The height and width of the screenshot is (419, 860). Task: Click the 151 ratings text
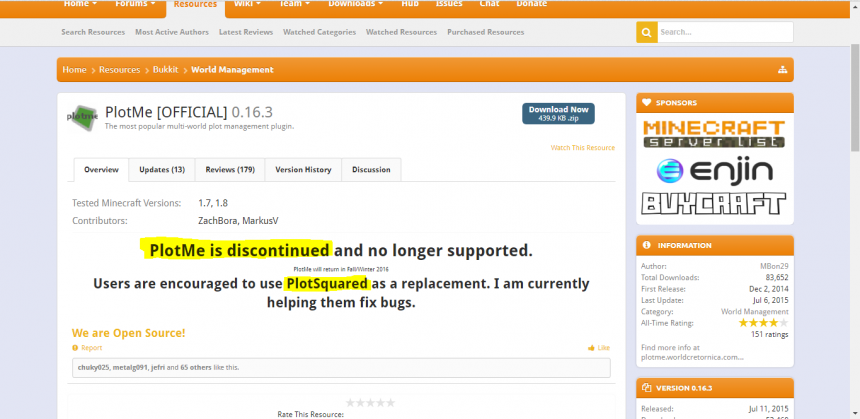coord(770,335)
